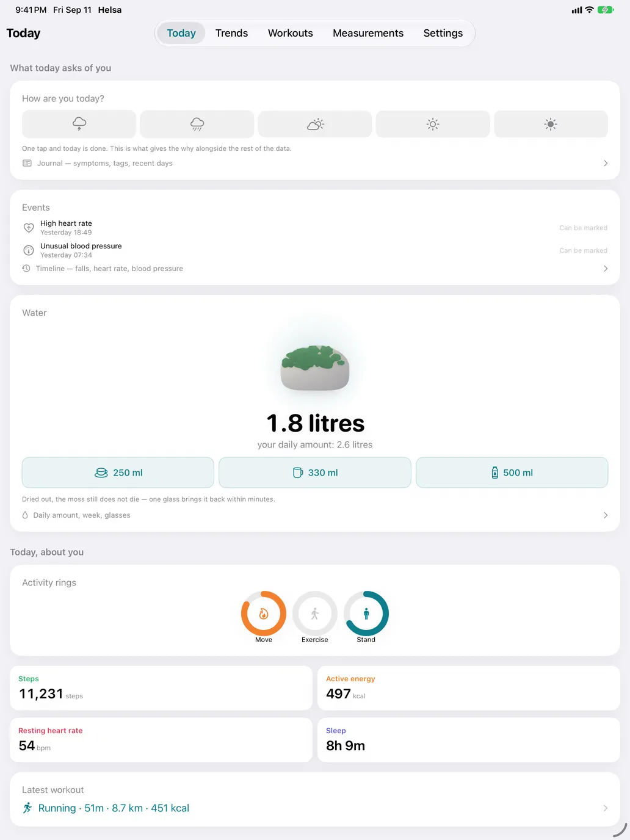Mark the High heart rate event
This screenshot has height=840, width=630.
[x=584, y=228]
